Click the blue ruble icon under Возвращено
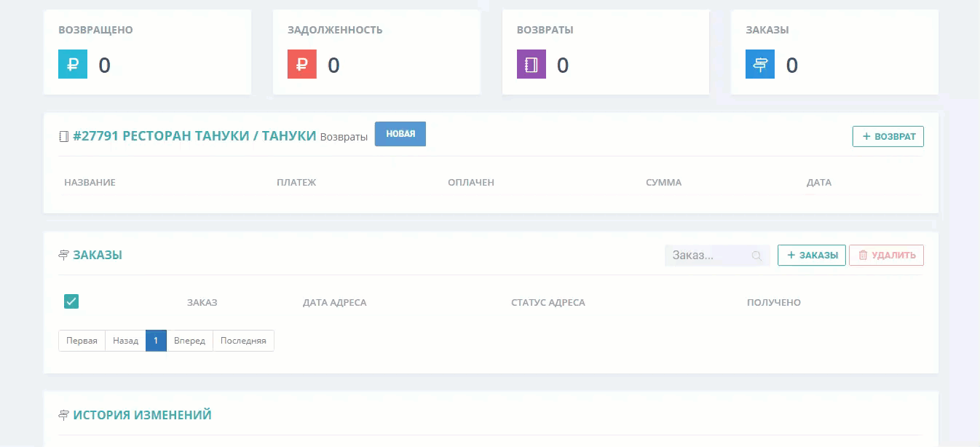Screen dimensions: 980x447 [x=73, y=64]
